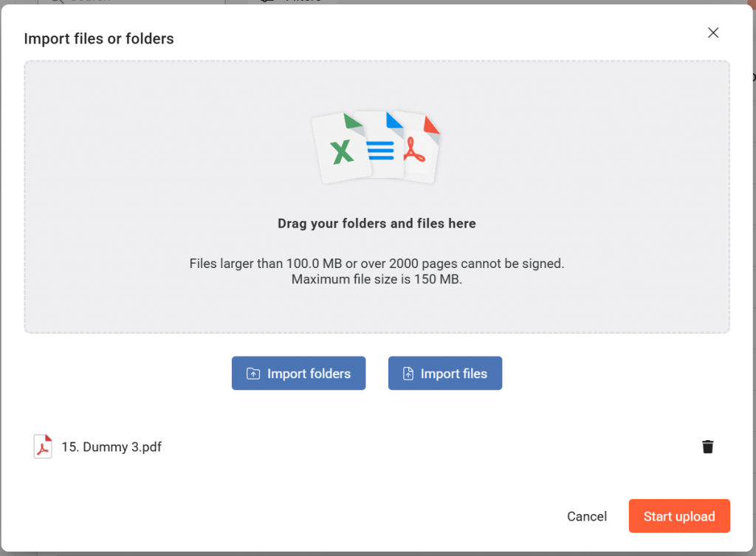The height and width of the screenshot is (556, 756).
Task: Click the 'Drag your folders and files here' text
Action: [377, 223]
